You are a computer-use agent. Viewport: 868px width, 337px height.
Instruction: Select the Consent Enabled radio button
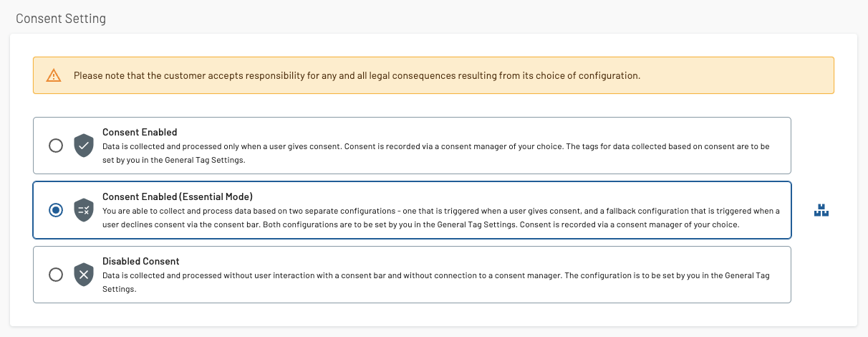point(55,146)
